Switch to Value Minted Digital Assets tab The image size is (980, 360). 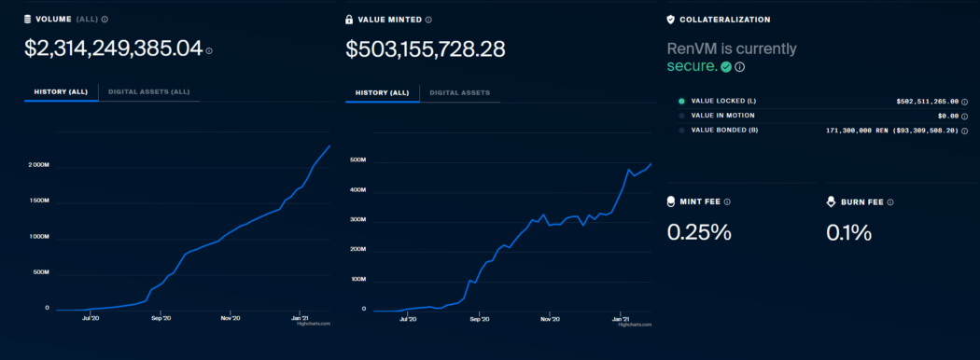coord(460,93)
